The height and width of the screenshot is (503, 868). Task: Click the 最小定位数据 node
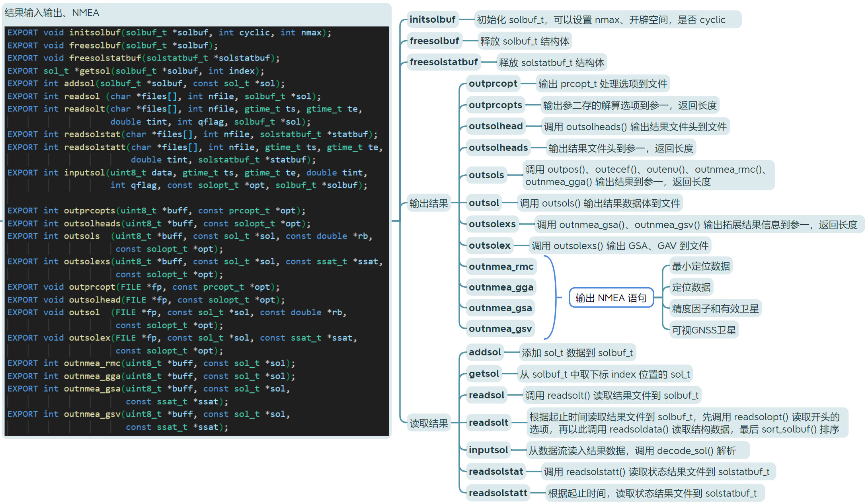coord(701,266)
